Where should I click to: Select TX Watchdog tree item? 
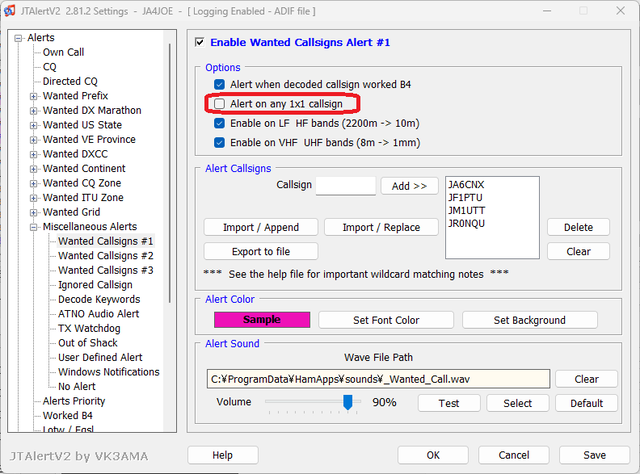coord(89,329)
